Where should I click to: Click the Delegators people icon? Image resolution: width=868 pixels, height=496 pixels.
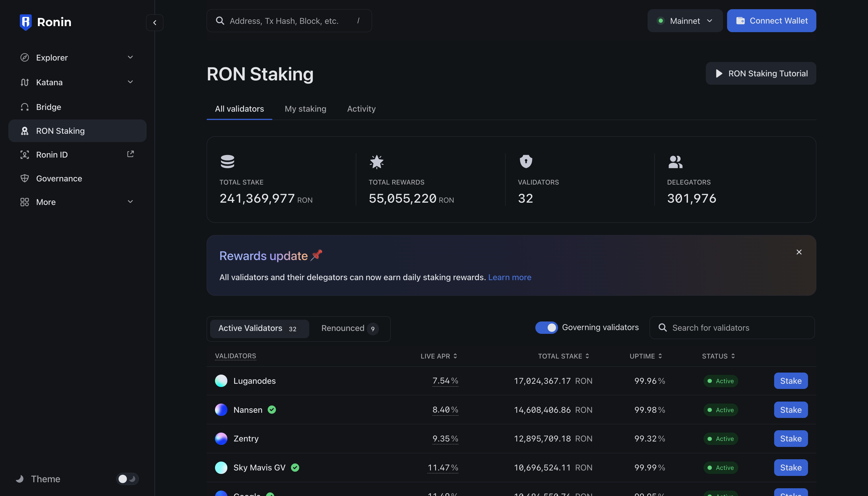(x=675, y=162)
